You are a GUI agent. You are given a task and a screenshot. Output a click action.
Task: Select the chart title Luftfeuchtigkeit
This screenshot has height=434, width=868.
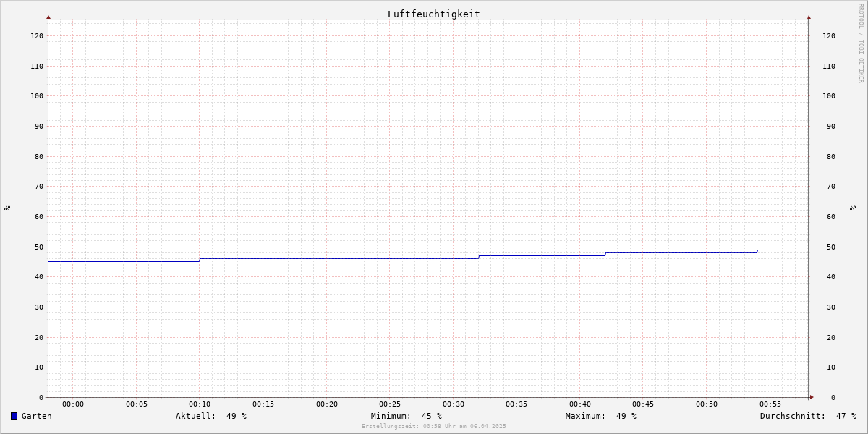[x=434, y=14]
